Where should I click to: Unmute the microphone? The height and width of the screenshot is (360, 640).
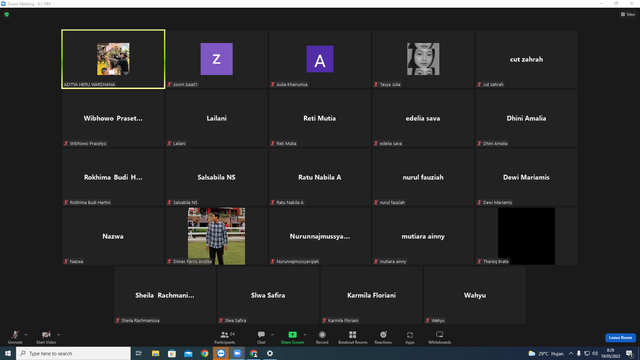coord(15,337)
